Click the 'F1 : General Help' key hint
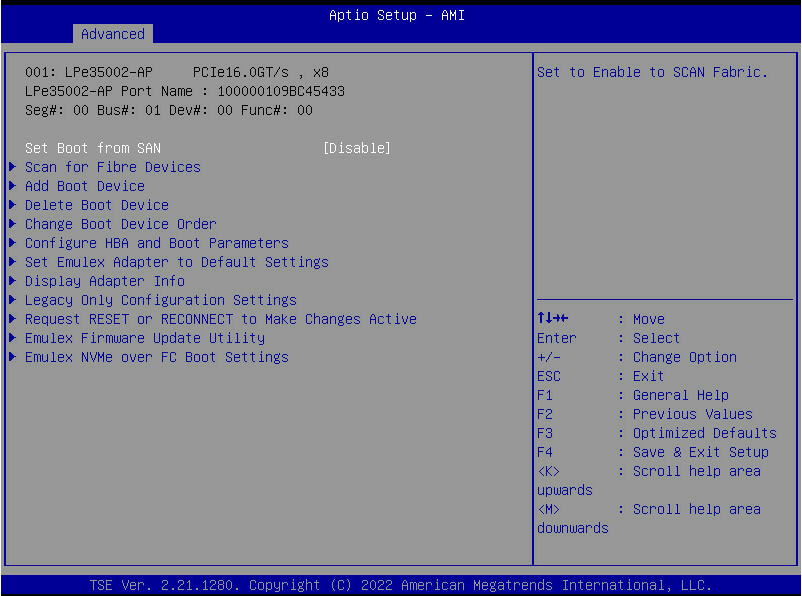Viewport: 802px width, 596px height. tap(633, 395)
